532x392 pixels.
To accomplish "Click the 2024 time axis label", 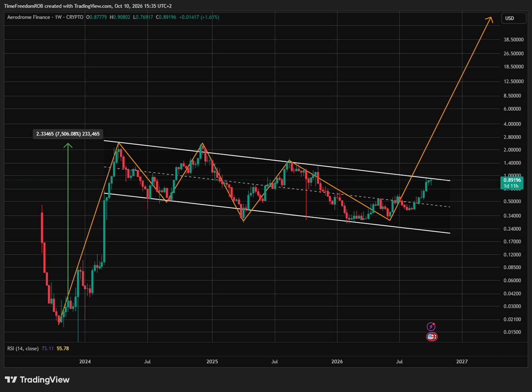I will pos(85,362).
